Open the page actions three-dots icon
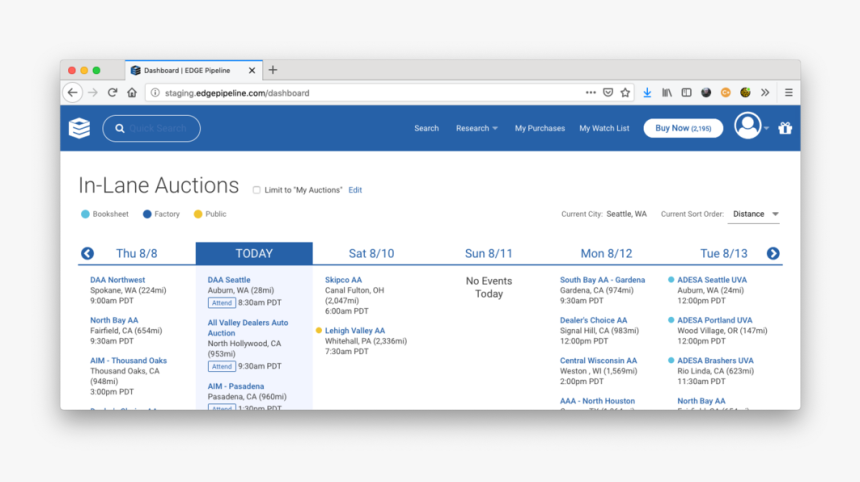The width and height of the screenshot is (860, 482). click(x=590, y=93)
